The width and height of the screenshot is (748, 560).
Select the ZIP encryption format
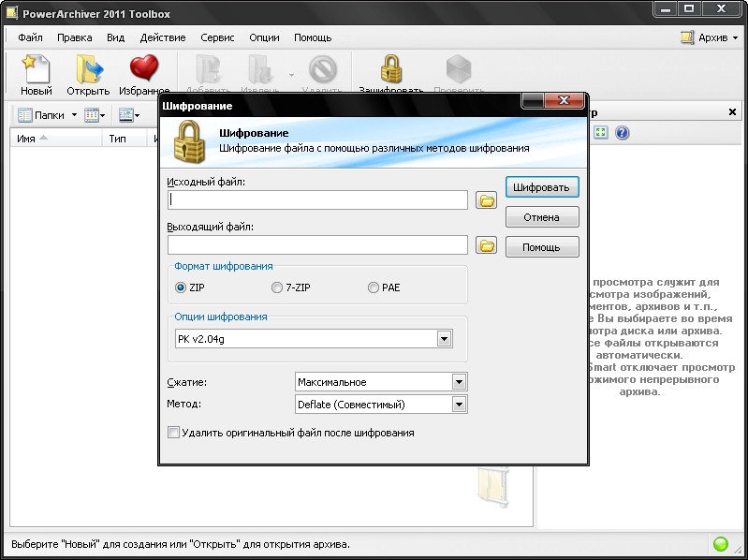coord(182,287)
